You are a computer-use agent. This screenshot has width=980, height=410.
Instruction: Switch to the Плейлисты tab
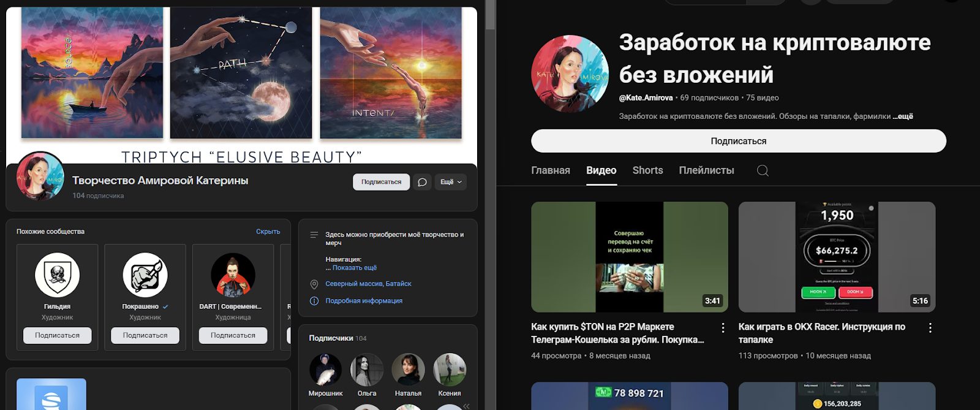pyautogui.click(x=706, y=170)
